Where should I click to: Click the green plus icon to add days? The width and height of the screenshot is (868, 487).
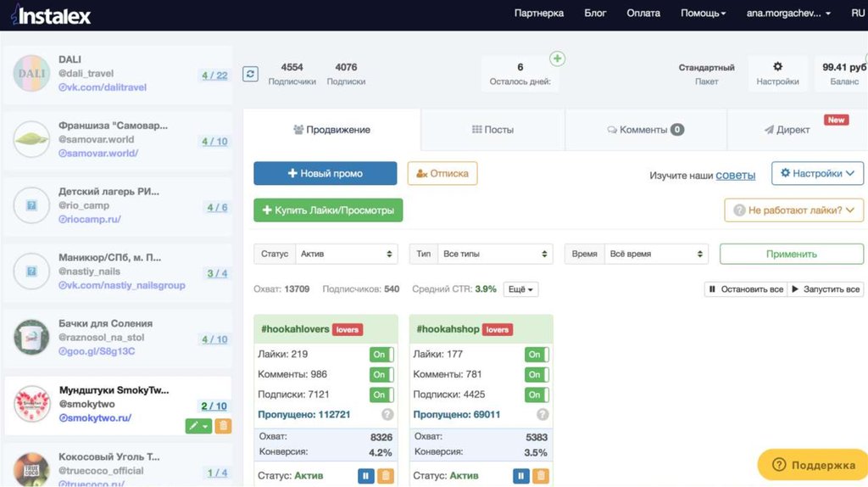557,59
